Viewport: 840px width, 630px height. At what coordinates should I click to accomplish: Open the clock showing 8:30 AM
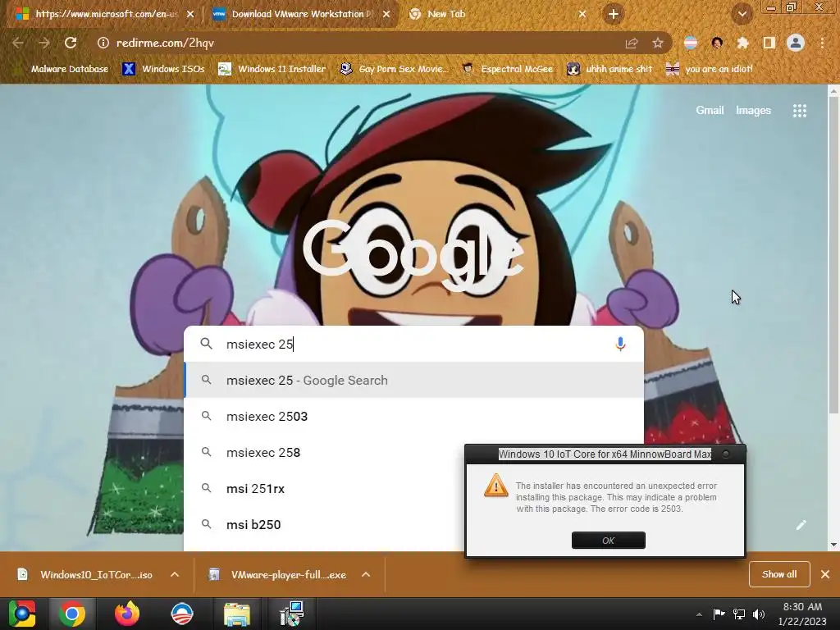[802, 614]
